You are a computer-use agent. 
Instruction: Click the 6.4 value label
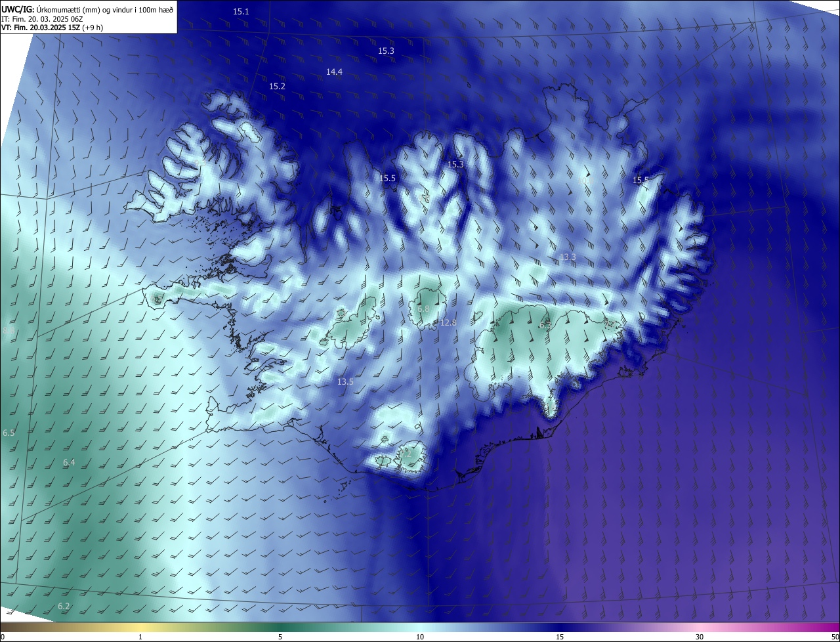tap(69, 463)
